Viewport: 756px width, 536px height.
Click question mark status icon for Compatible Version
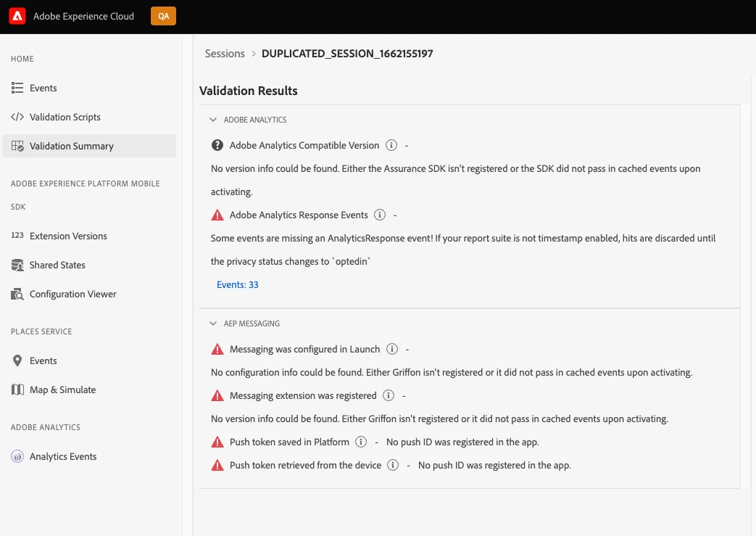(217, 145)
